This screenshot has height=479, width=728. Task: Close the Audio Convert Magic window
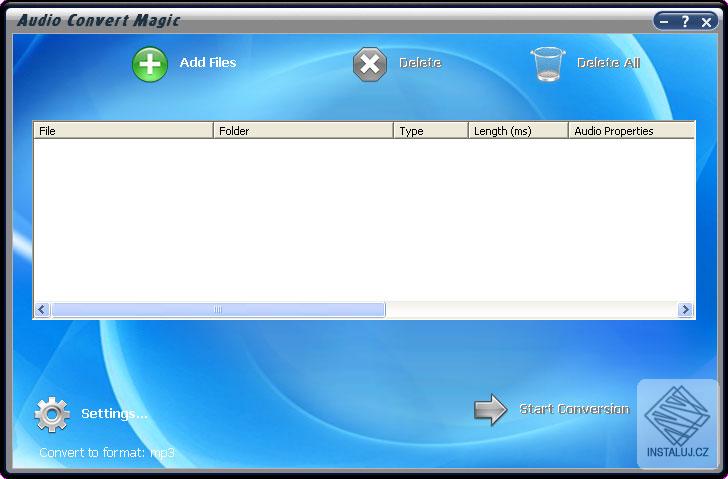point(707,22)
